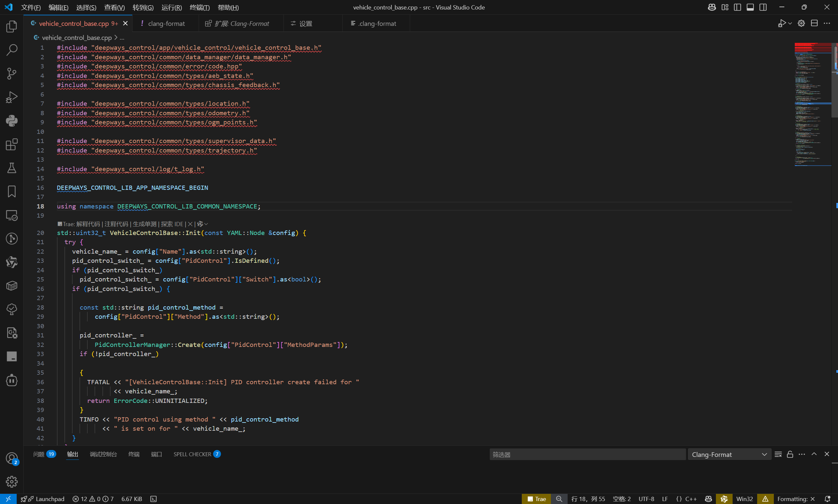
Task: Open the Run and Debug view
Action: (11, 97)
